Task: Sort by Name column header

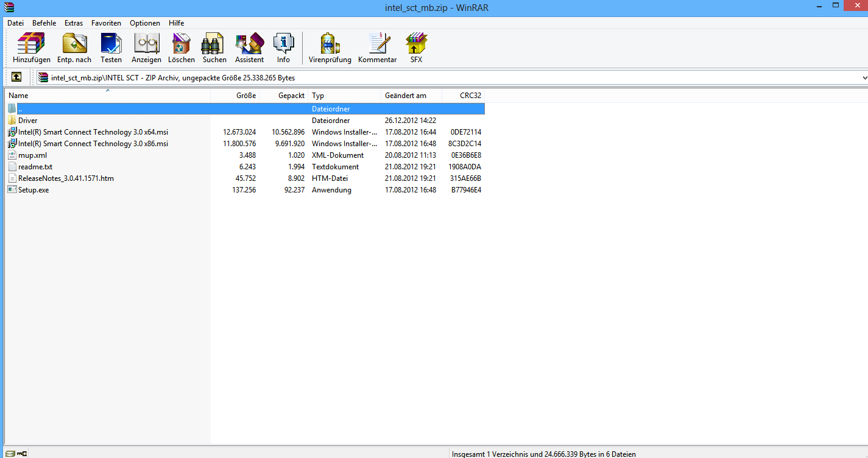Action: tap(108, 96)
